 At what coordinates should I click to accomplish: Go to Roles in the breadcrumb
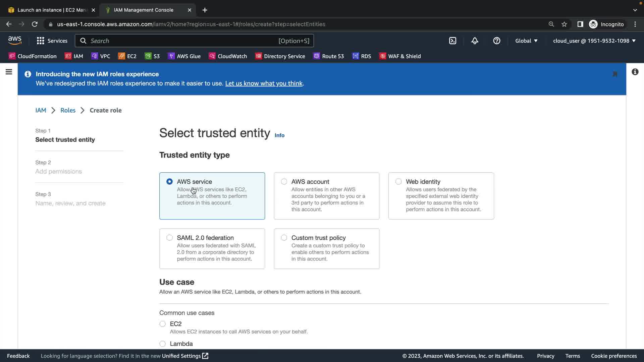[68, 110]
